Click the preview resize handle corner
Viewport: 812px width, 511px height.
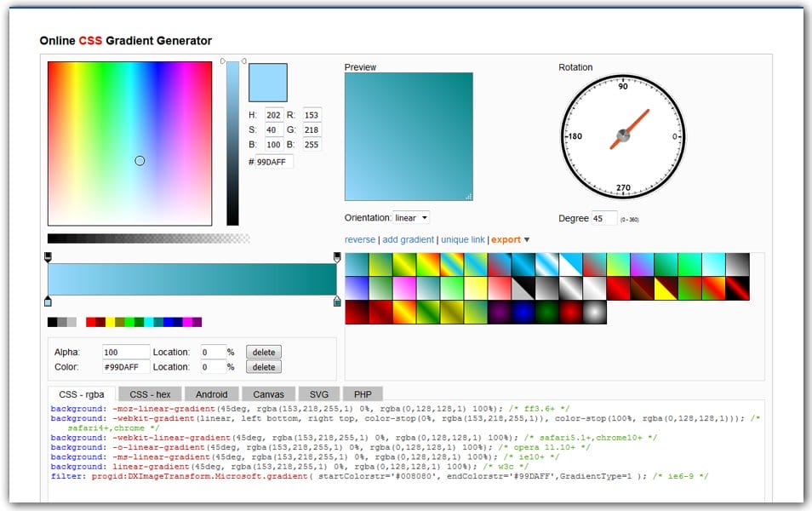pos(468,196)
